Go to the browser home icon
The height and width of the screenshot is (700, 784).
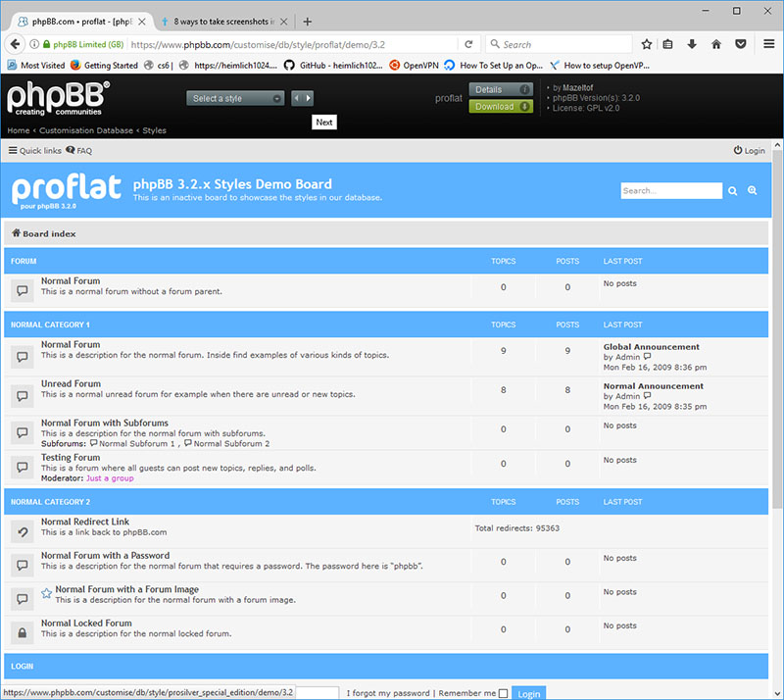pos(716,44)
